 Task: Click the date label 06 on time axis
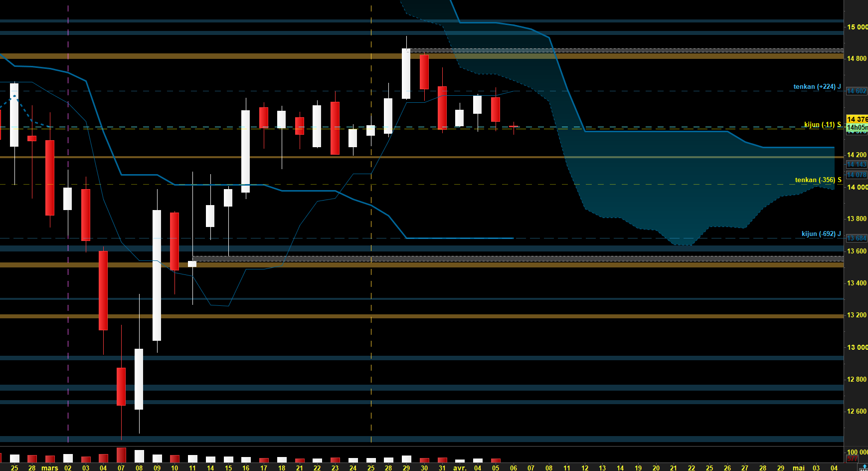coord(514,468)
